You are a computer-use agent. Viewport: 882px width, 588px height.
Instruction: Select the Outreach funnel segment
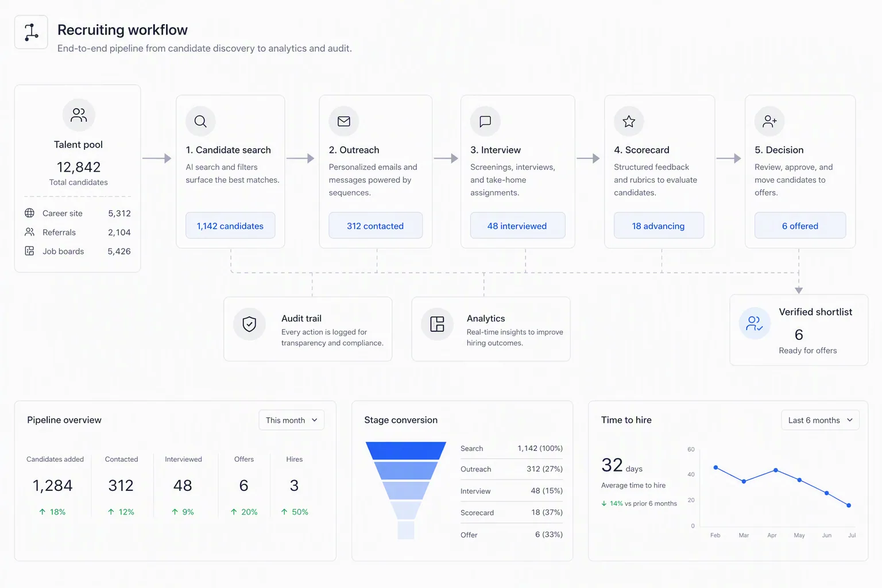point(406,471)
